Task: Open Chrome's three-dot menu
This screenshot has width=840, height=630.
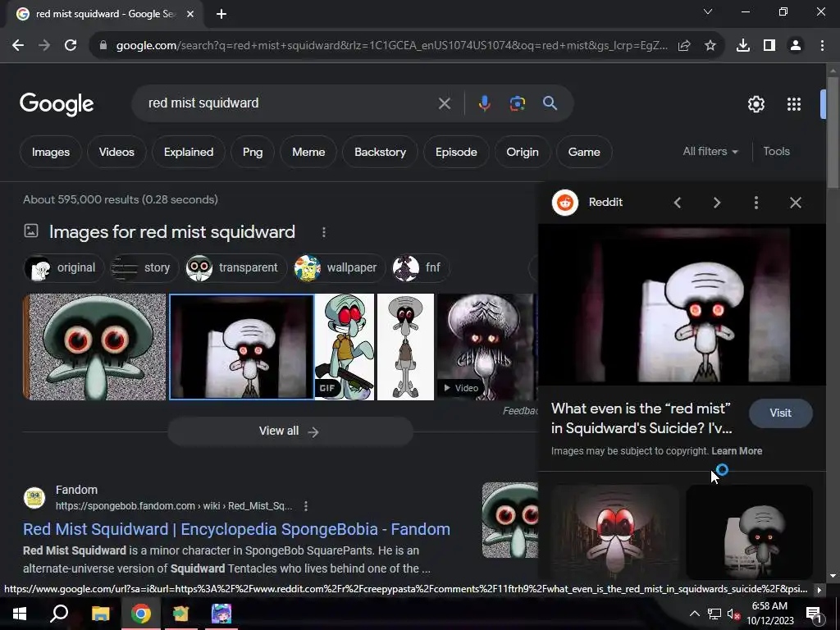Action: click(x=822, y=46)
